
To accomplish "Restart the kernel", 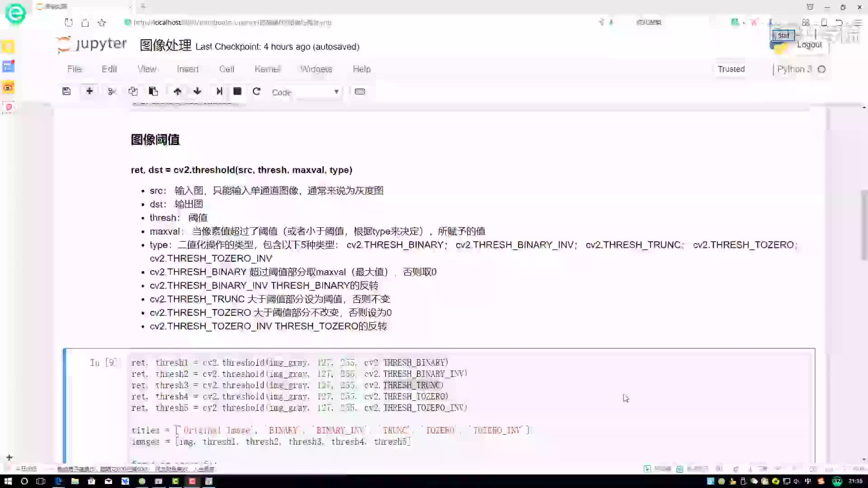I will click(256, 91).
